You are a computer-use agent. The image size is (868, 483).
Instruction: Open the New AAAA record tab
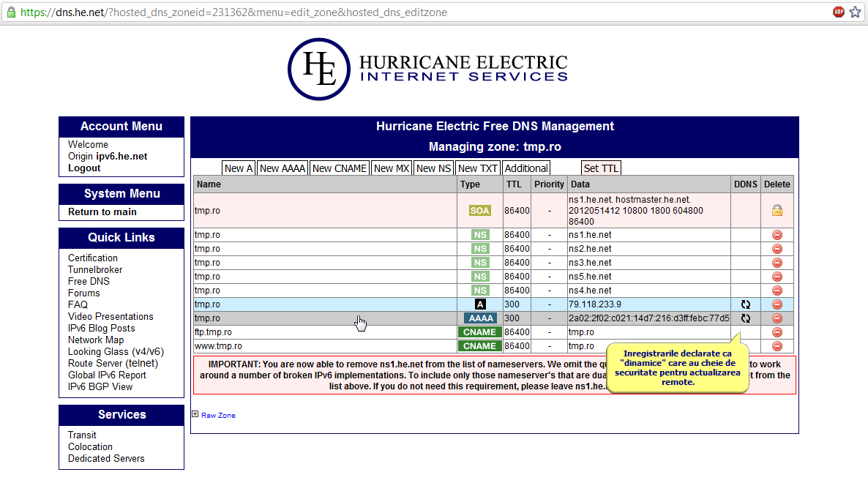click(283, 168)
